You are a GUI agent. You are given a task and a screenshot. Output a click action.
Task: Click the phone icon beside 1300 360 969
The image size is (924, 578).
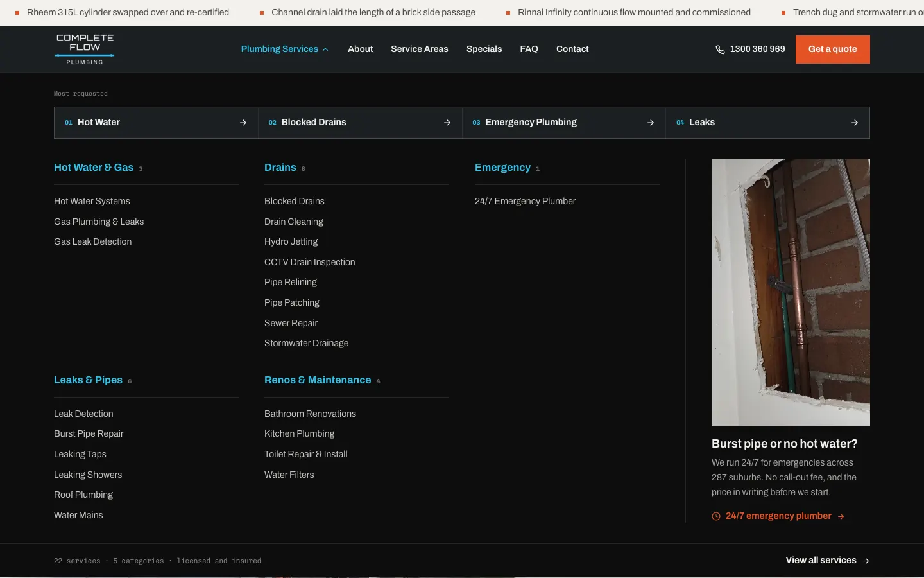(720, 49)
